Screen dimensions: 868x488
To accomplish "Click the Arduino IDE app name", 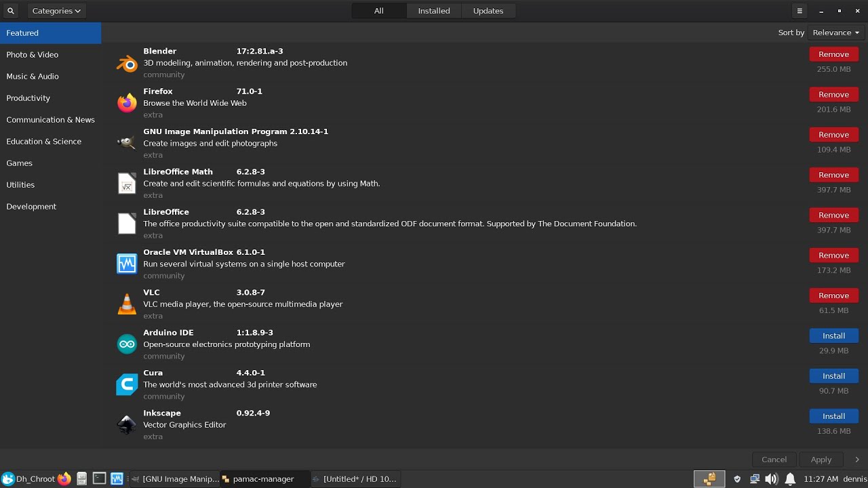I will [168, 333].
